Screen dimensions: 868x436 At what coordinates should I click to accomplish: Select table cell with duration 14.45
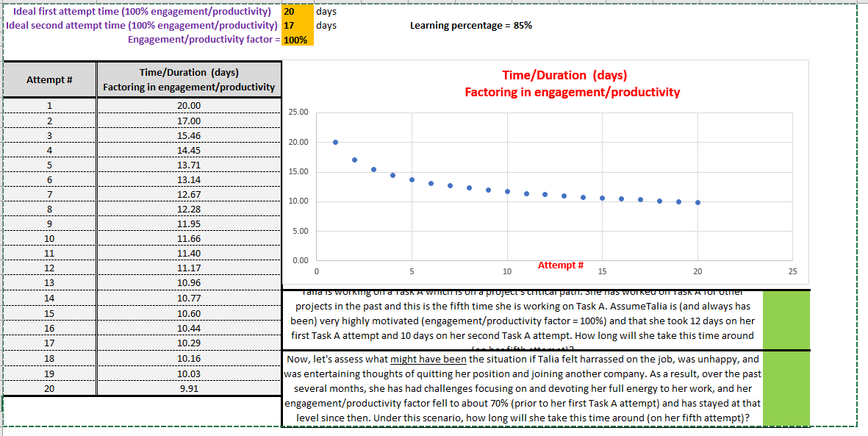[189, 150]
